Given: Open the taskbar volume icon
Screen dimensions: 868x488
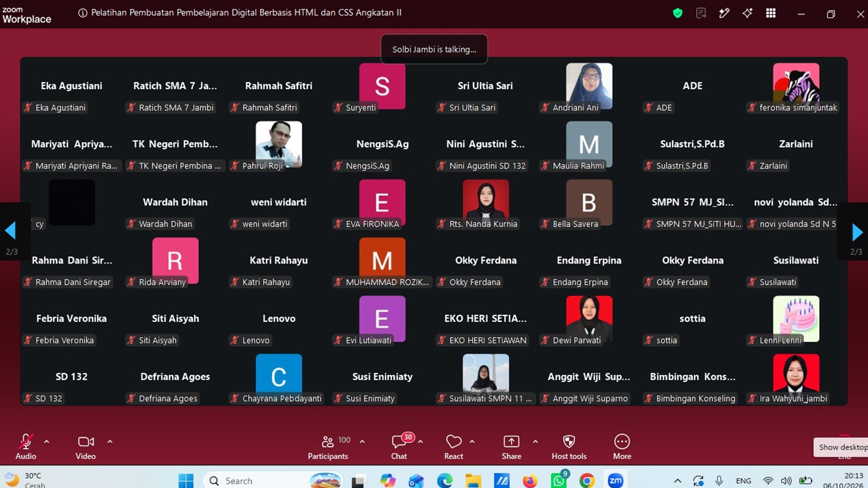Looking at the screenshot, I should click(x=787, y=481).
